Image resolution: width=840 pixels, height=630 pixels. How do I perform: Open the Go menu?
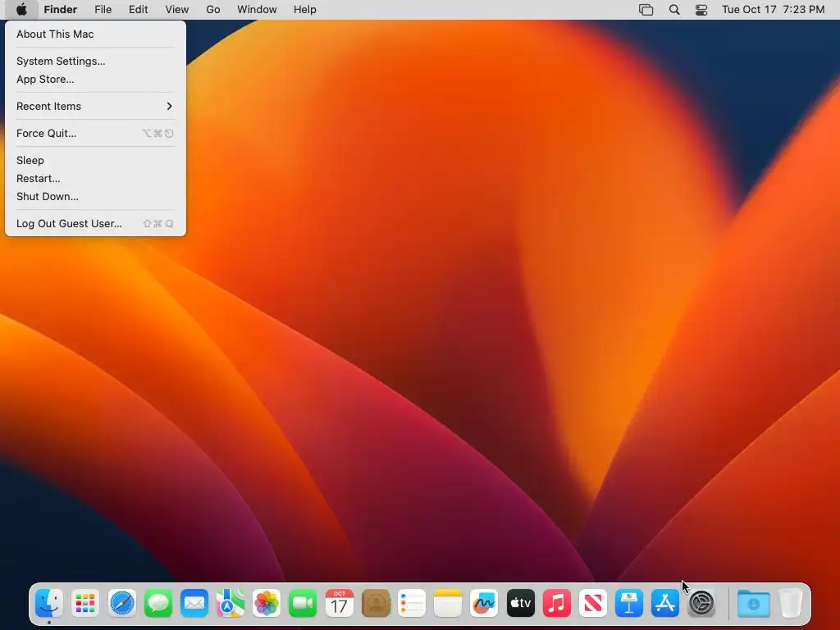click(213, 10)
